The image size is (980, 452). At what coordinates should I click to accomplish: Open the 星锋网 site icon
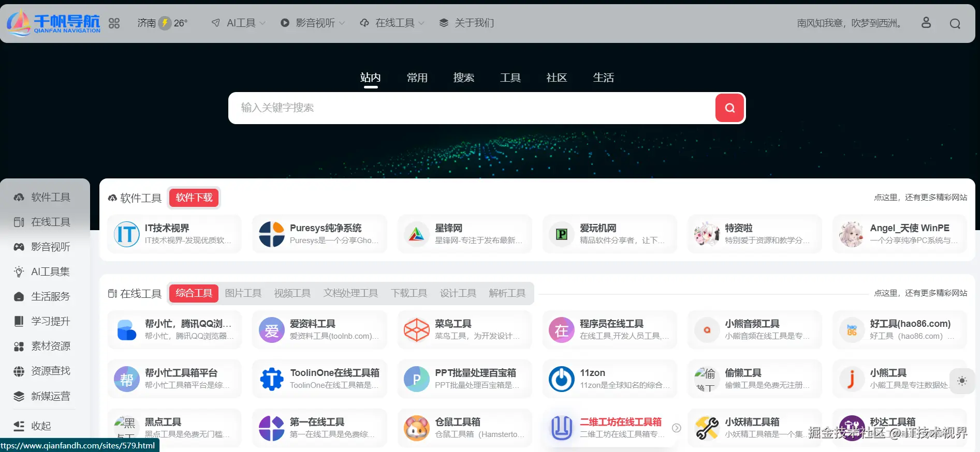coord(417,234)
